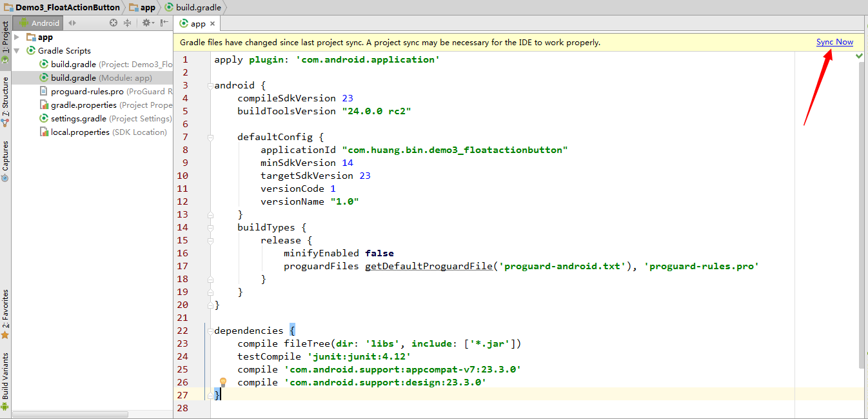Click Demo3_FloatActionButton in the breadcrumb bar
Screen dimensions: 868x419
tap(67, 7)
